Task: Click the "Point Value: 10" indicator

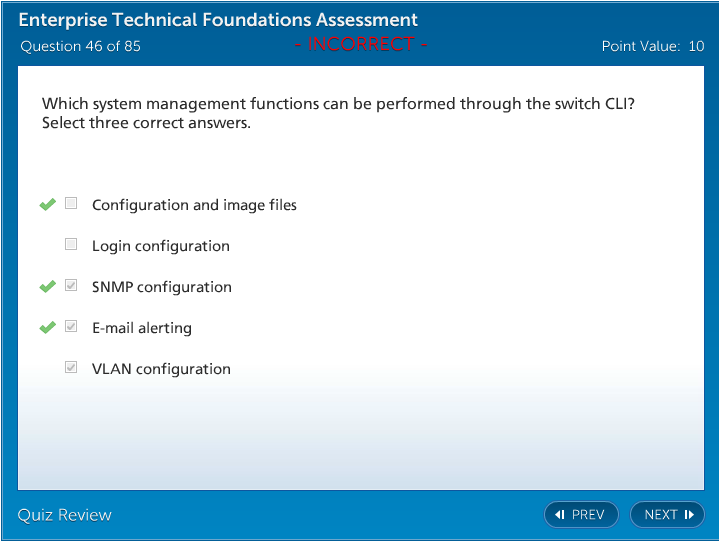Action: click(653, 46)
